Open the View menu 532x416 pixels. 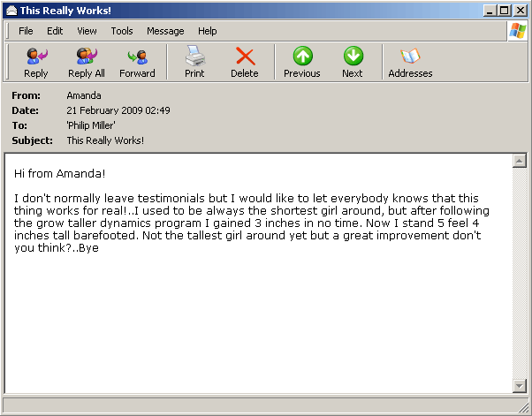point(87,31)
